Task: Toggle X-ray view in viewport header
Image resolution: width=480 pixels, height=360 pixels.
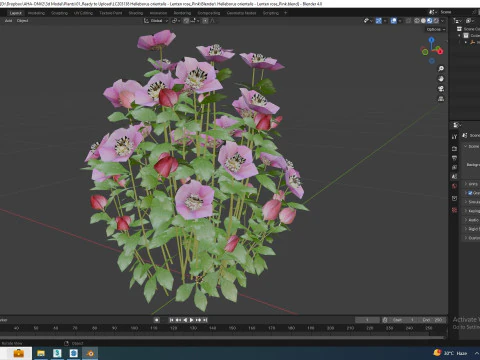Action: [408, 21]
